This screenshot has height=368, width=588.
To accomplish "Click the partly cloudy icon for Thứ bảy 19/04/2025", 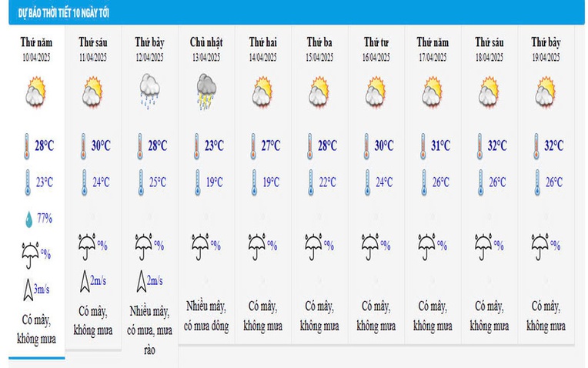I will click(x=545, y=92).
